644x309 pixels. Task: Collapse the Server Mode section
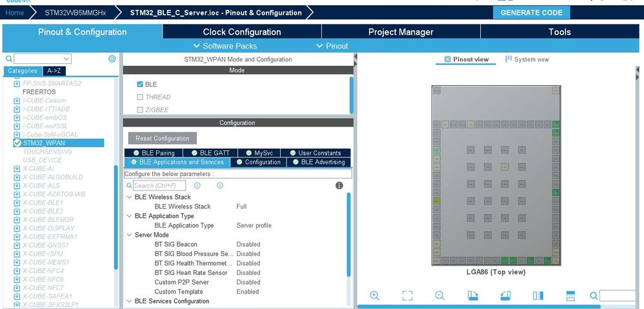pyautogui.click(x=129, y=235)
